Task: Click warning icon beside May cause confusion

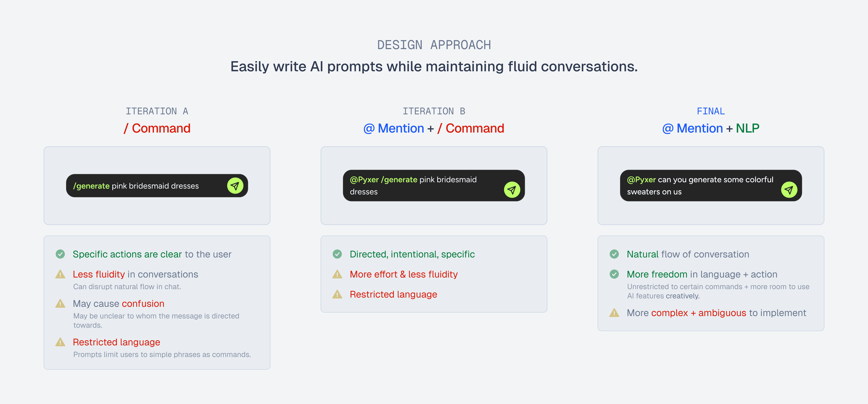Action: 60,304
